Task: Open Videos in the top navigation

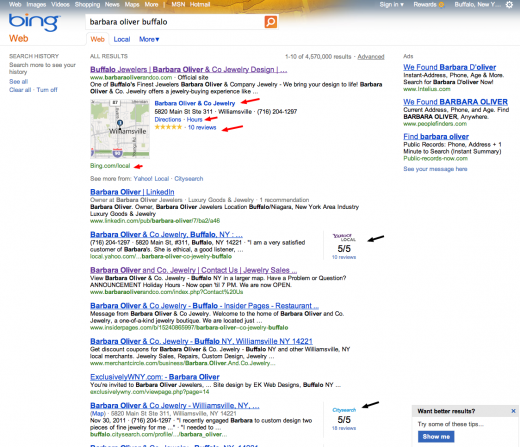Action: pyautogui.click(x=60, y=5)
